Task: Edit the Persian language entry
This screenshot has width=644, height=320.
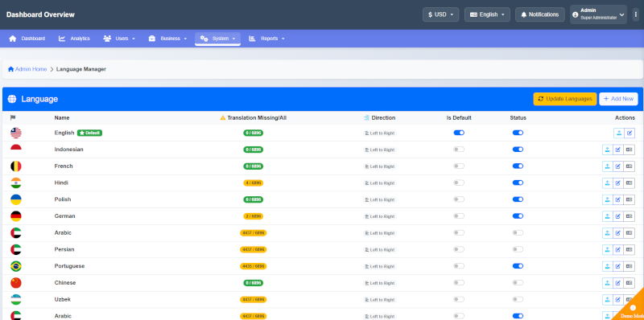Action: click(x=618, y=249)
